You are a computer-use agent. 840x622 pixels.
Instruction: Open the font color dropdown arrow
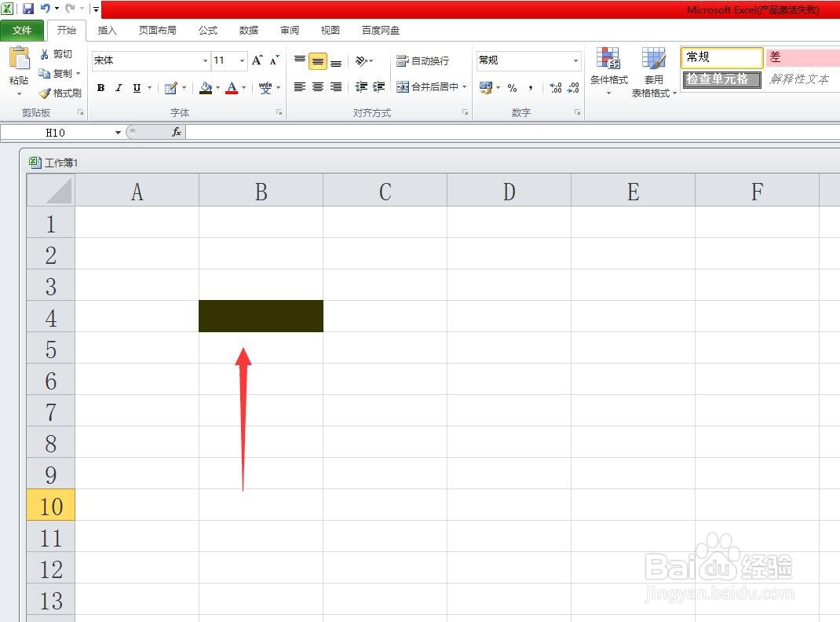click(x=243, y=88)
